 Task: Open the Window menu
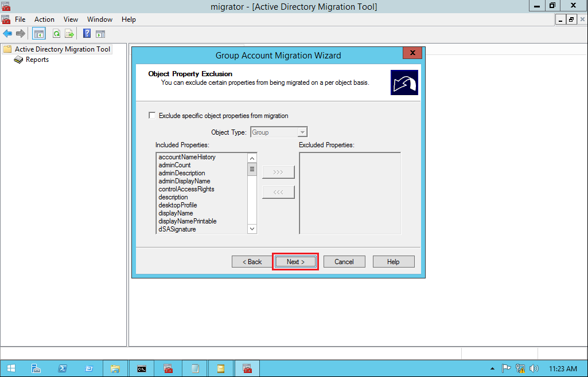tap(100, 19)
